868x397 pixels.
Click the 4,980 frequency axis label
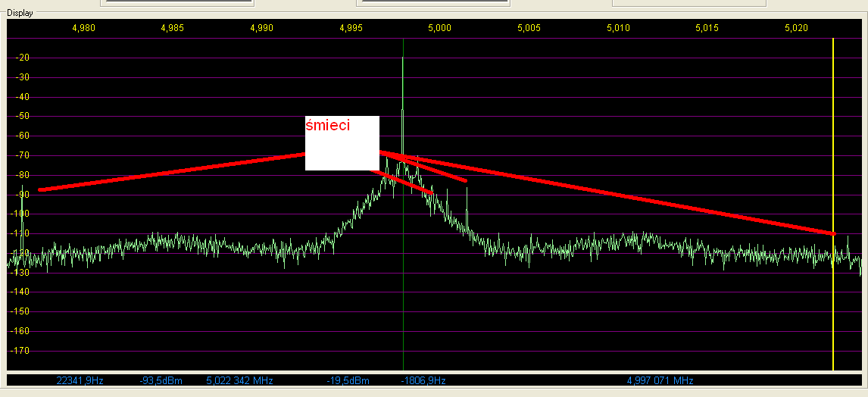pos(83,28)
